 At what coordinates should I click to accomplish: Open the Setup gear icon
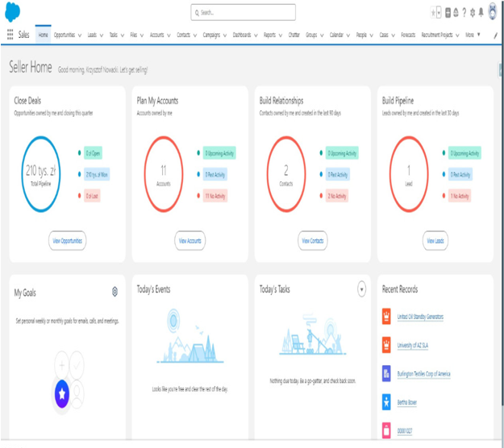click(473, 13)
